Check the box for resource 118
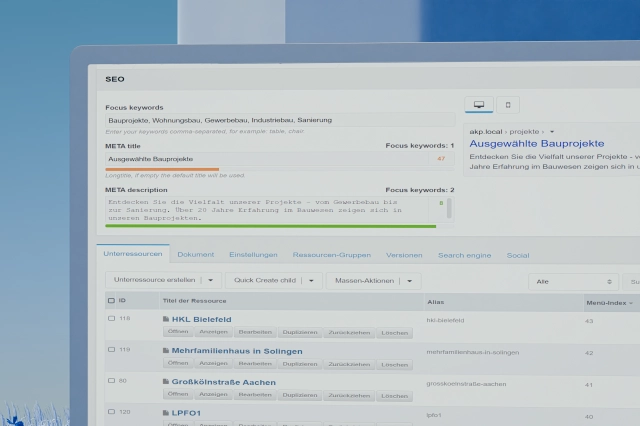 (x=111, y=318)
